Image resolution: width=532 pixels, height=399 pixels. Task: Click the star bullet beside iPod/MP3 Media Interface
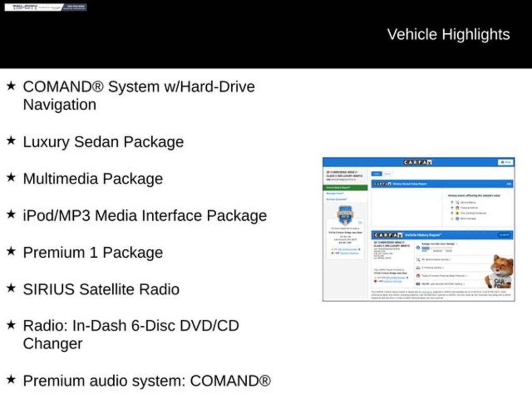click(11, 215)
